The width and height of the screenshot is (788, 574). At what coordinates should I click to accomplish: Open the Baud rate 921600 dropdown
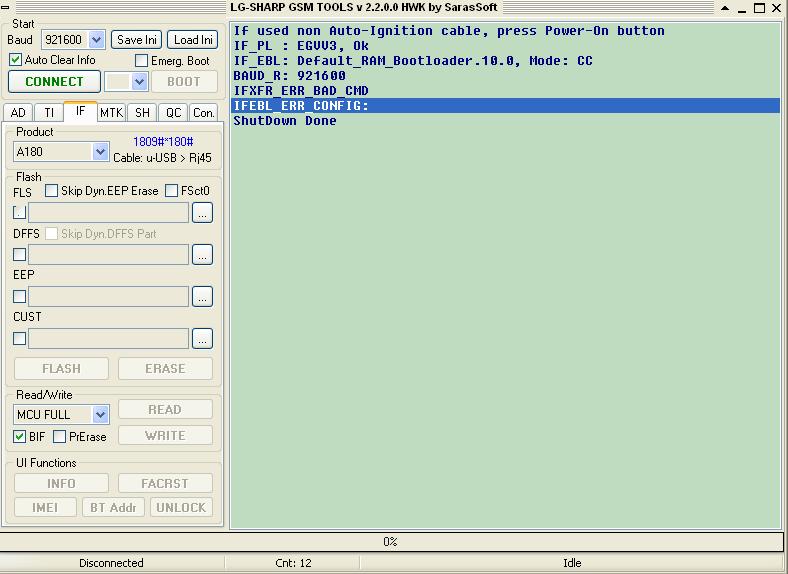96,40
